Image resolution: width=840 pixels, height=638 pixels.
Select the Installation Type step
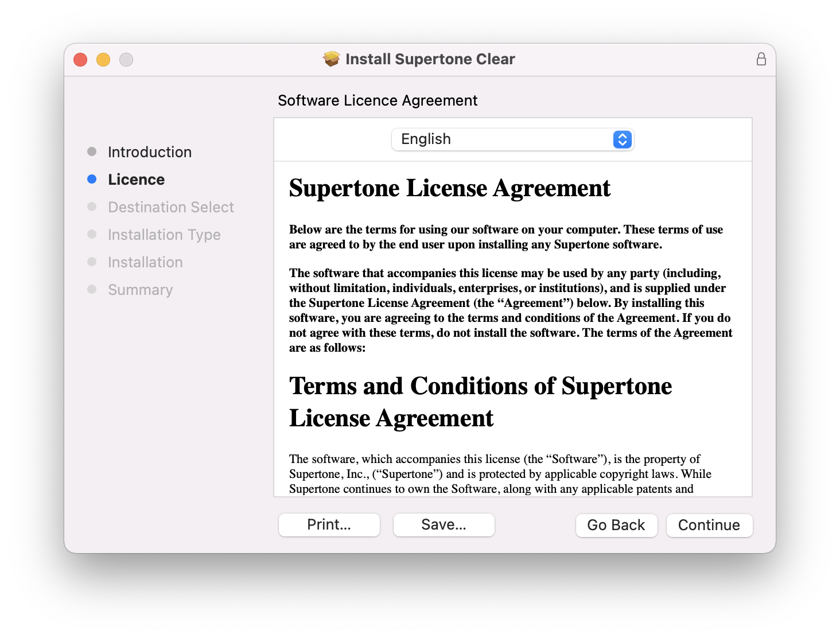tap(154, 235)
